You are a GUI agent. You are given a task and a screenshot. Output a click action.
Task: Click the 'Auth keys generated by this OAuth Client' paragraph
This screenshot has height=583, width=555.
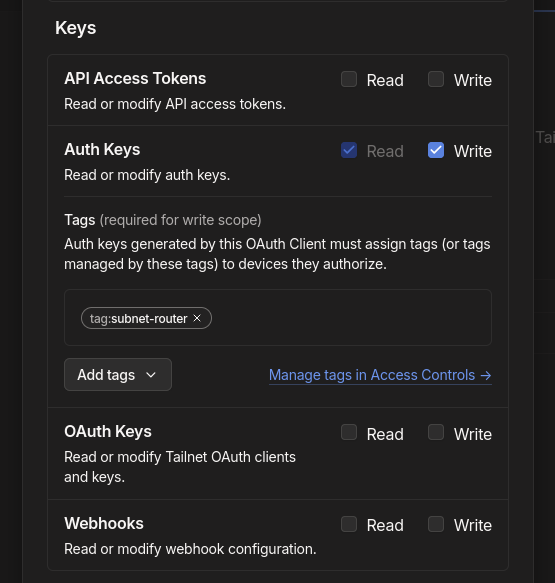point(277,254)
